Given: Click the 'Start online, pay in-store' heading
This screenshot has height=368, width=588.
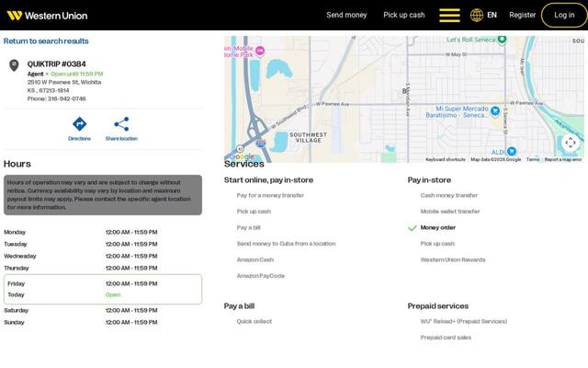Looking at the screenshot, I should click(268, 180).
